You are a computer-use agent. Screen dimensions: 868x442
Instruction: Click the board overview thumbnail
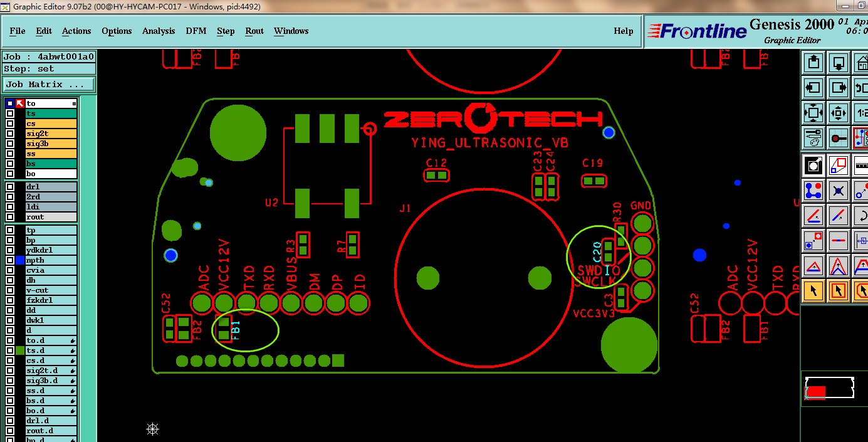tap(829, 388)
